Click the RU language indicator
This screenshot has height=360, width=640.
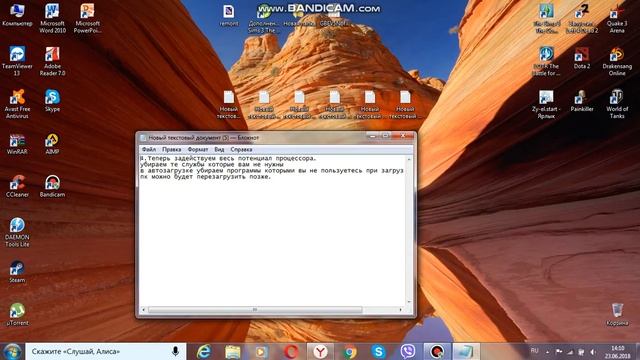click(534, 351)
